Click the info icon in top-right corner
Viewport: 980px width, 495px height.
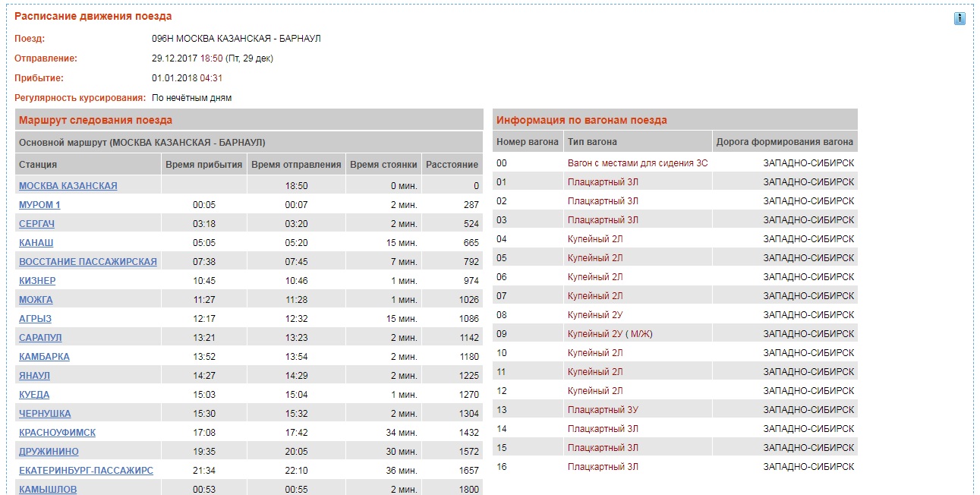click(x=960, y=19)
